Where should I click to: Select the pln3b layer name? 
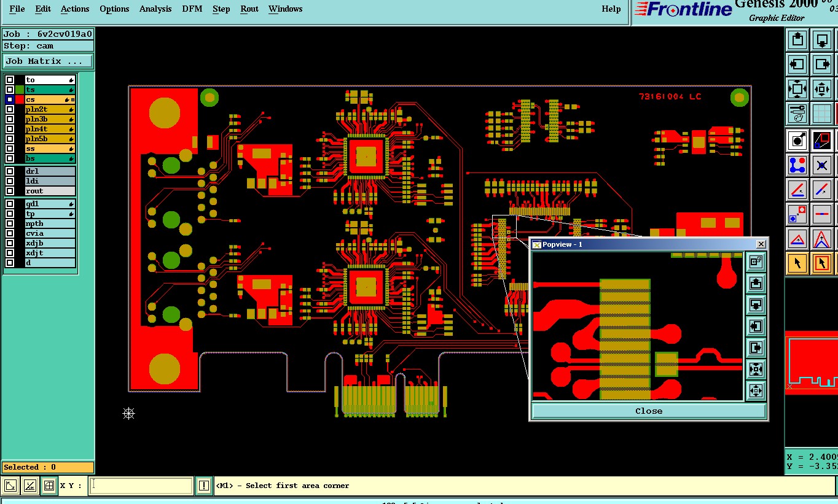(x=50, y=119)
